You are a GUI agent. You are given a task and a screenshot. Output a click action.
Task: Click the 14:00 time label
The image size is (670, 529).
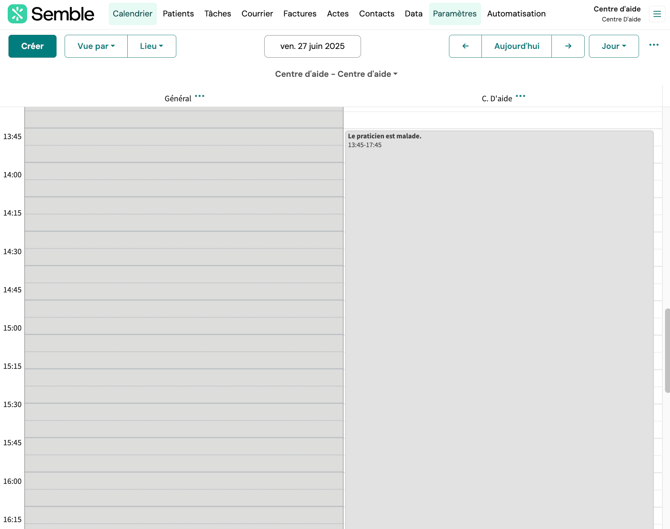pos(12,175)
